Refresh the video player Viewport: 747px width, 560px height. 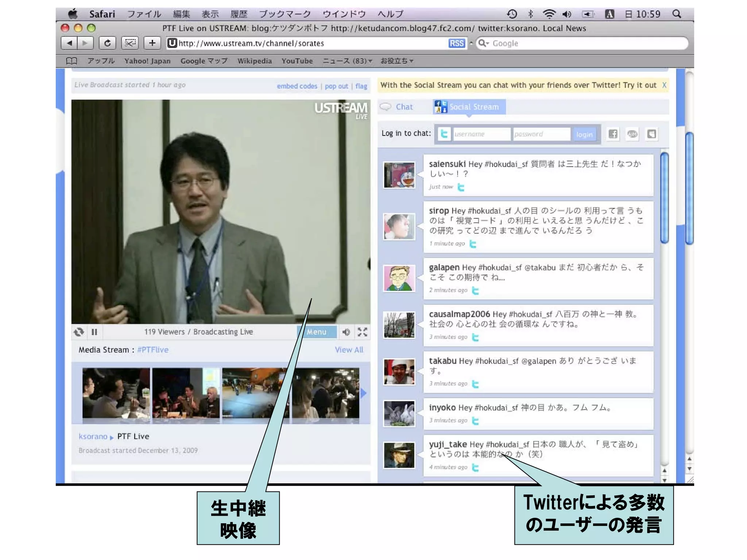pyautogui.click(x=79, y=332)
